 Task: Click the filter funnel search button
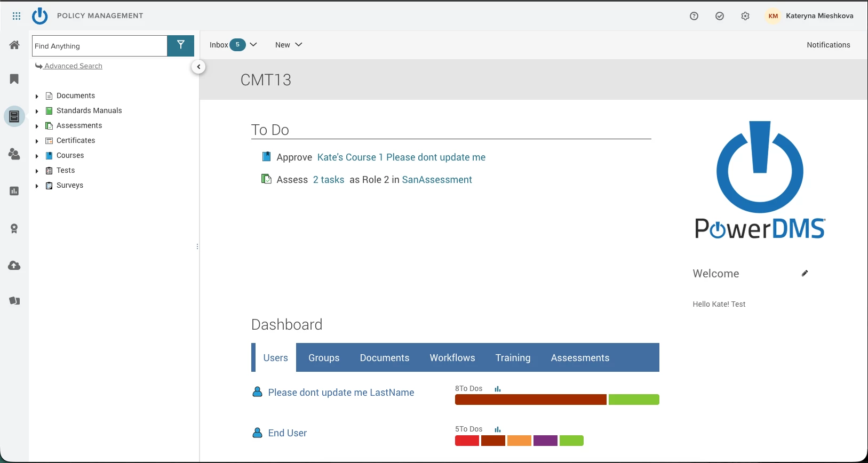181,46
